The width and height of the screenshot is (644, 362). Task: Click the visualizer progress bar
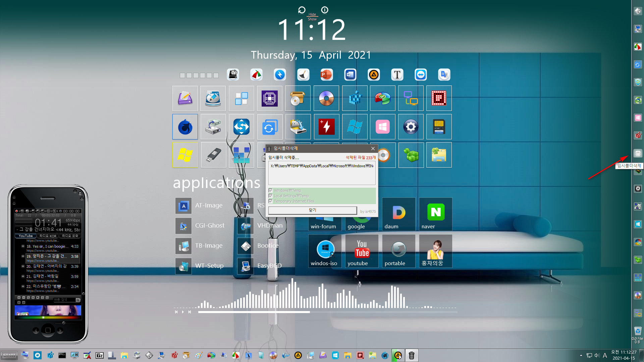[x=327, y=312]
